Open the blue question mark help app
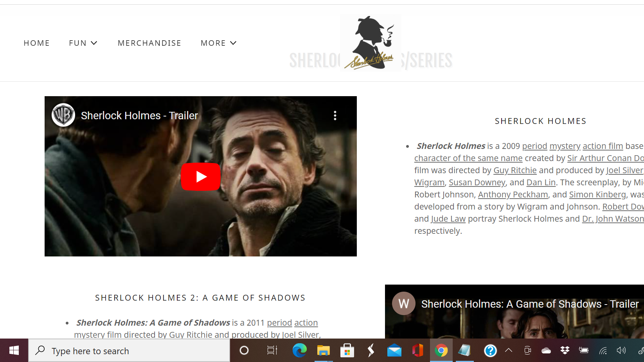Image resolution: width=644 pixels, height=362 pixels. coord(490,350)
